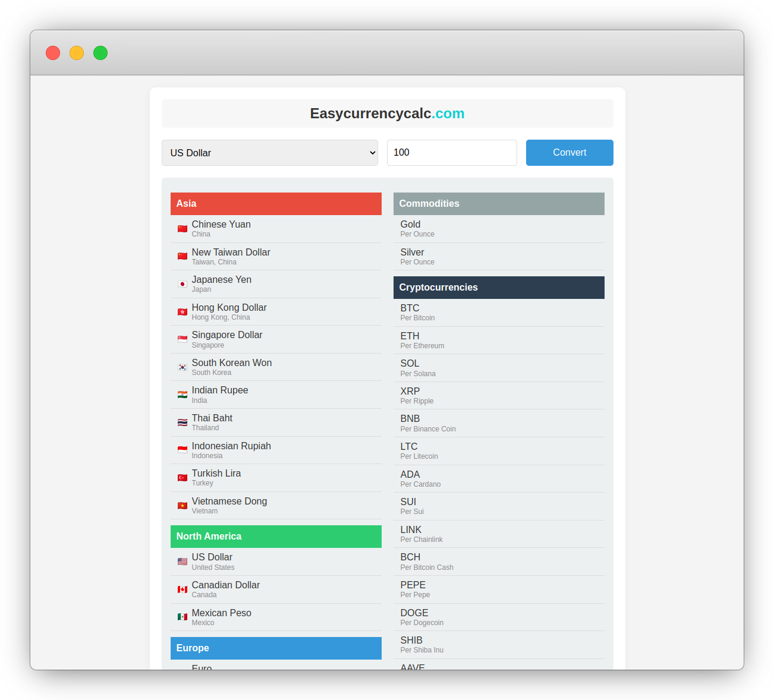Choose ETH per Ethereum row
Viewport: 774px width, 700px height.
pyautogui.click(x=499, y=340)
